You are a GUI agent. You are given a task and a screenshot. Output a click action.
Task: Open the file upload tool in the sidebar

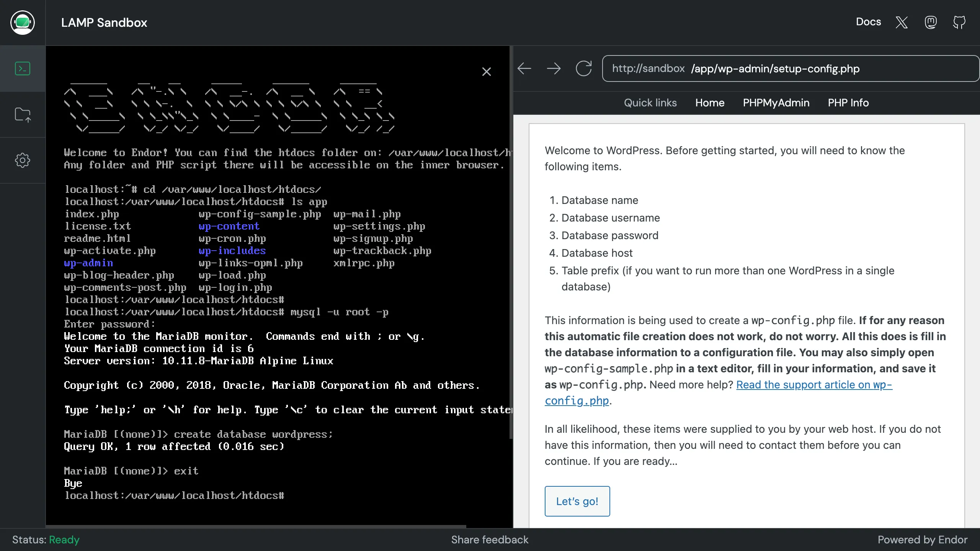coord(23,114)
